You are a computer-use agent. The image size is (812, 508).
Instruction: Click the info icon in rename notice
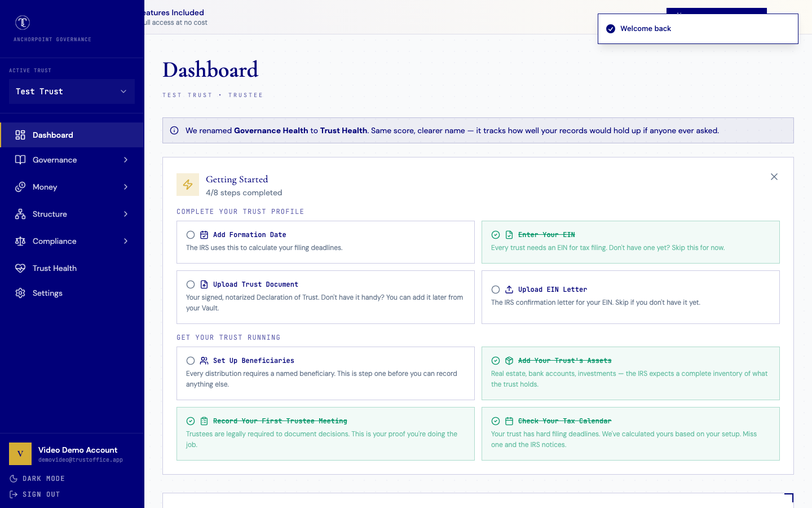(174, 130)
